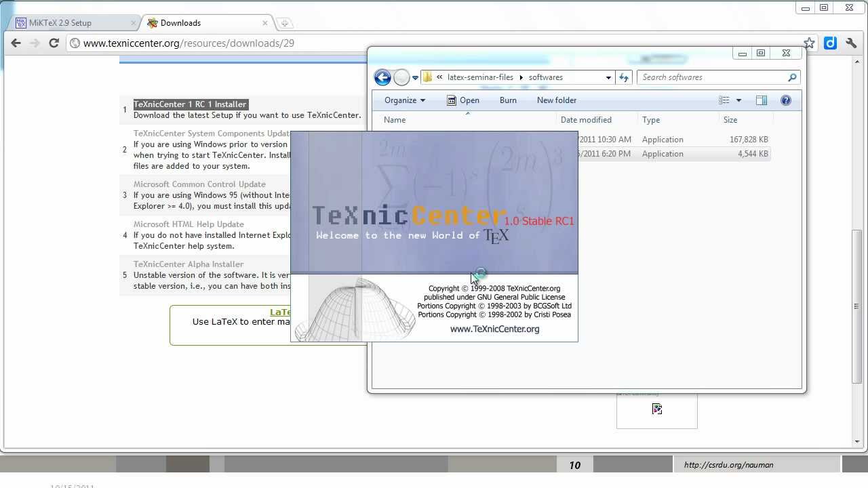Reload the Downloads web page

[x=54, y=43]
